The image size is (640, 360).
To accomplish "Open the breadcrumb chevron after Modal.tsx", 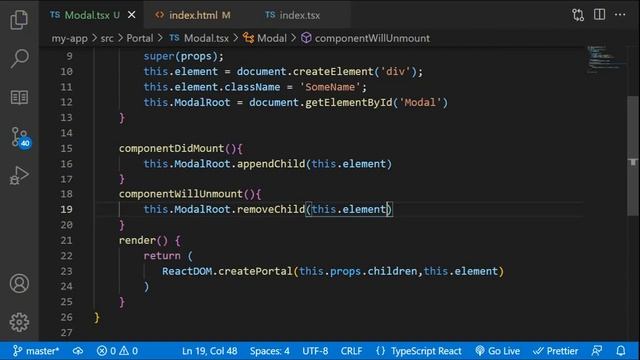I will tap(236, 38).
